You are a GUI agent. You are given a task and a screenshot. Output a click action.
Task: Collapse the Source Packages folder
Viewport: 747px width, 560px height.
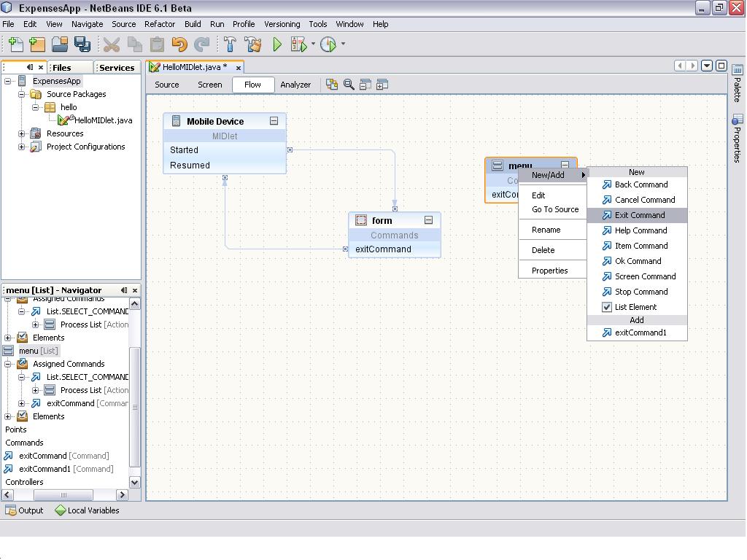point(21,94)
